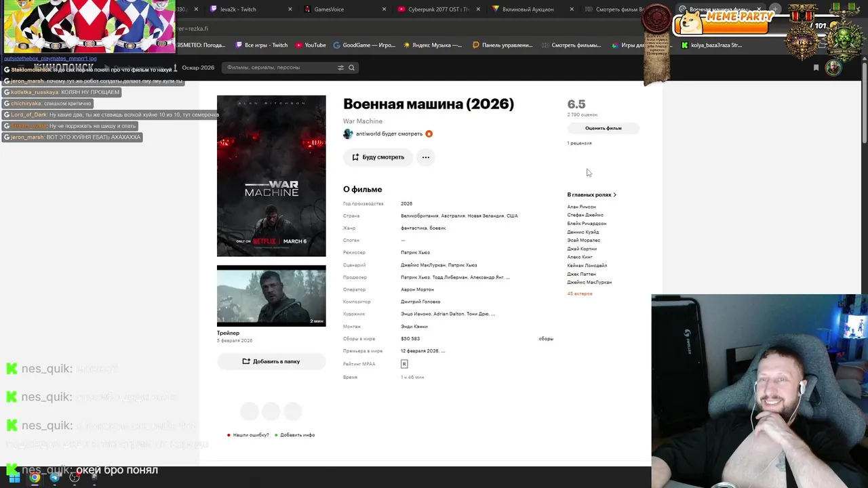Viewport: 868px width, 488px height.
Task: Open the боевик genre link
Action: 437,228
